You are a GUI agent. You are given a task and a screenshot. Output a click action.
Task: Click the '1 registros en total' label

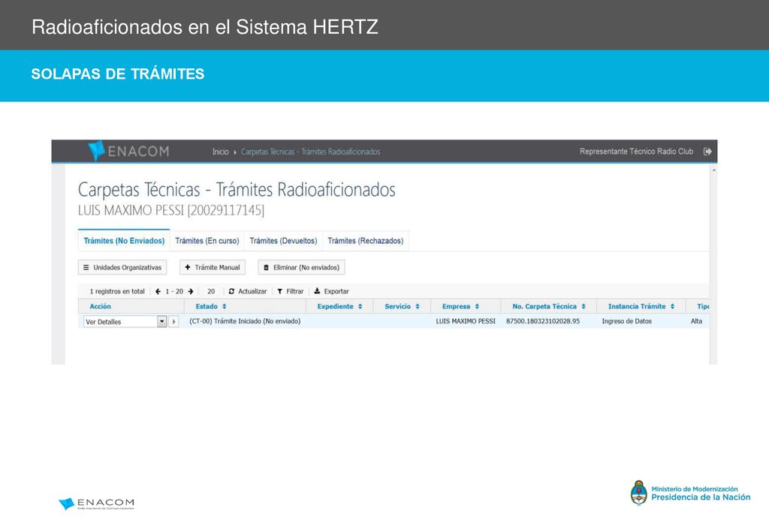pos(117,291)
